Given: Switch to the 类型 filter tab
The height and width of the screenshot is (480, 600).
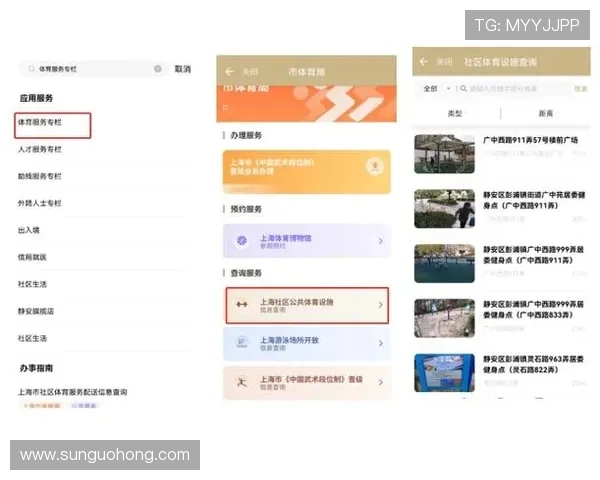Looking at the screenshot, I should (455, 114).
